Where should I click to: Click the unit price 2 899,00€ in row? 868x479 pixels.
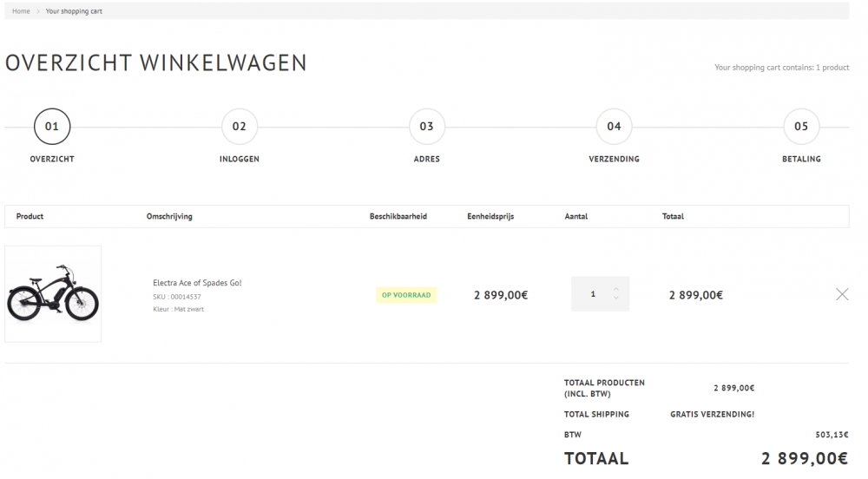click(501, 295)
